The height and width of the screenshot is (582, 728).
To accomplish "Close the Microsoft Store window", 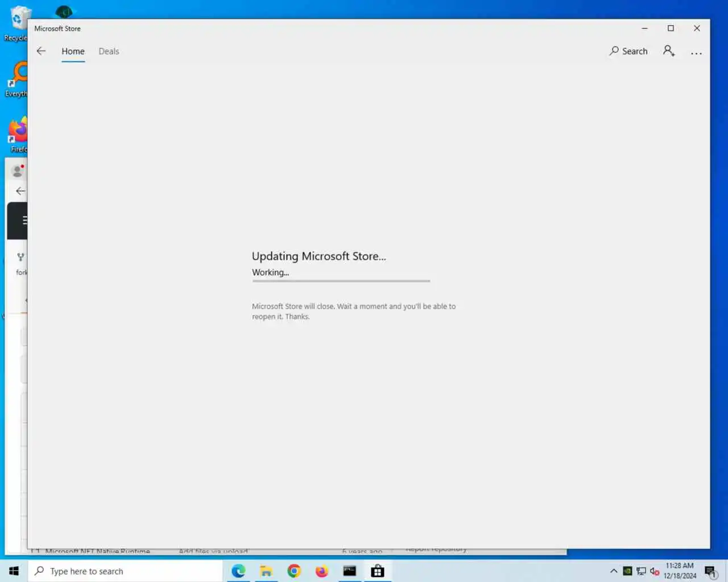I will tap(697, 28).
